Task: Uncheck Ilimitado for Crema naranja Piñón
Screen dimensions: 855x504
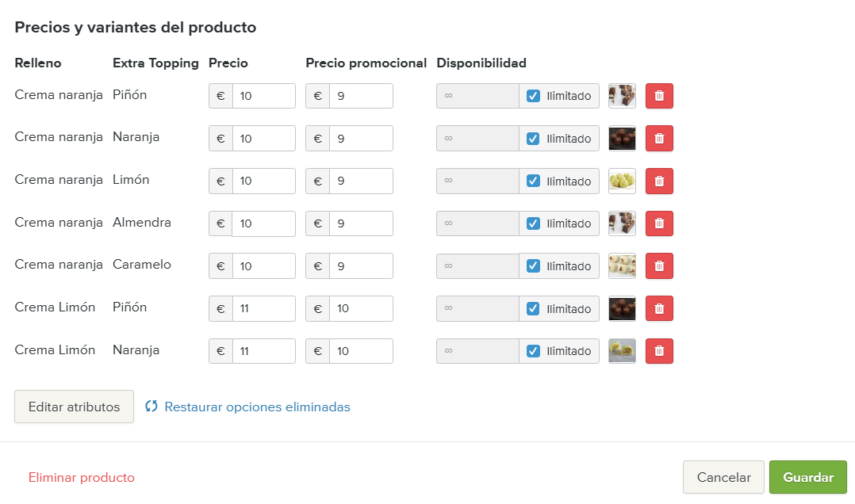Action: (x=534, y=96)
